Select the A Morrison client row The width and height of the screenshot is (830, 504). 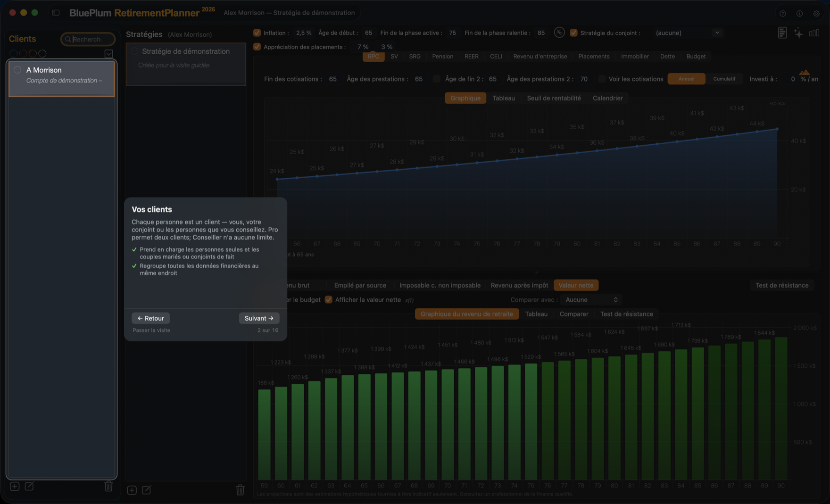(x=62, y=79)
